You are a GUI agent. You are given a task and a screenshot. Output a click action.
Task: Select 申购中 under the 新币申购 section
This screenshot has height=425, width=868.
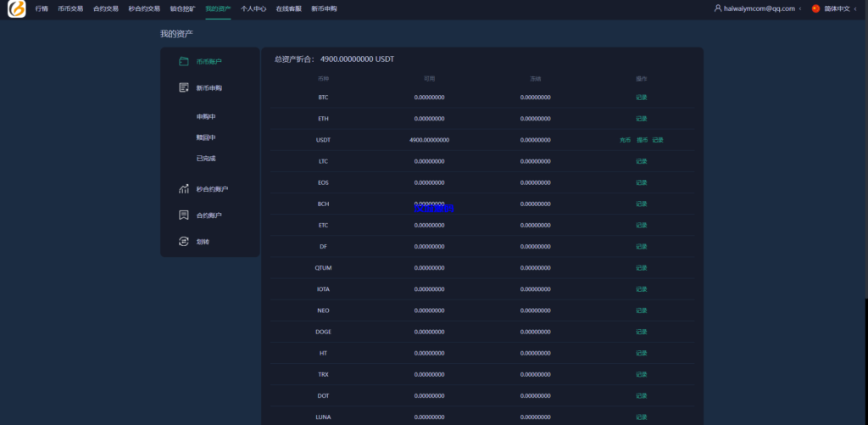point(206,116)
